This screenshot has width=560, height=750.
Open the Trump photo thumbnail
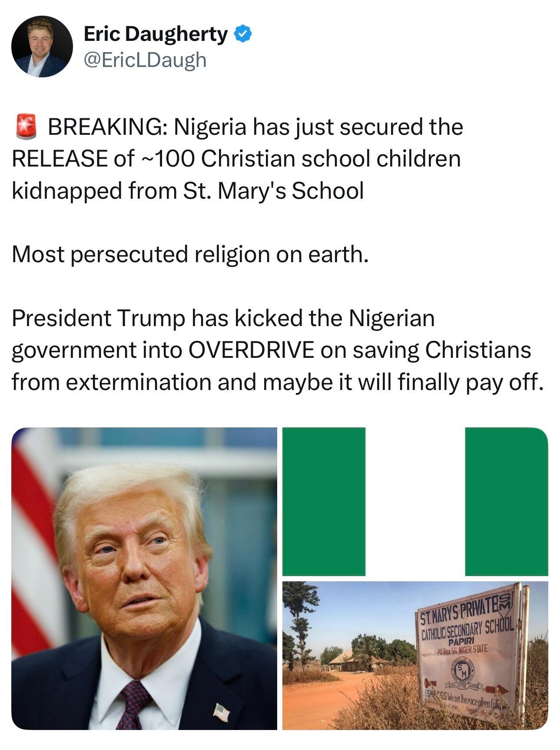click(144, 578)
